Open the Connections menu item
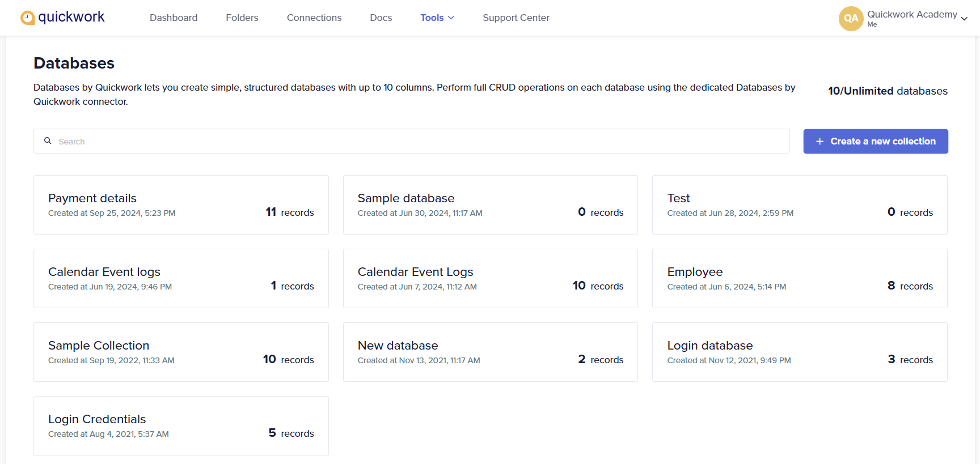The width and height of the screenshot is (980, 464). (x=314, y=18)
